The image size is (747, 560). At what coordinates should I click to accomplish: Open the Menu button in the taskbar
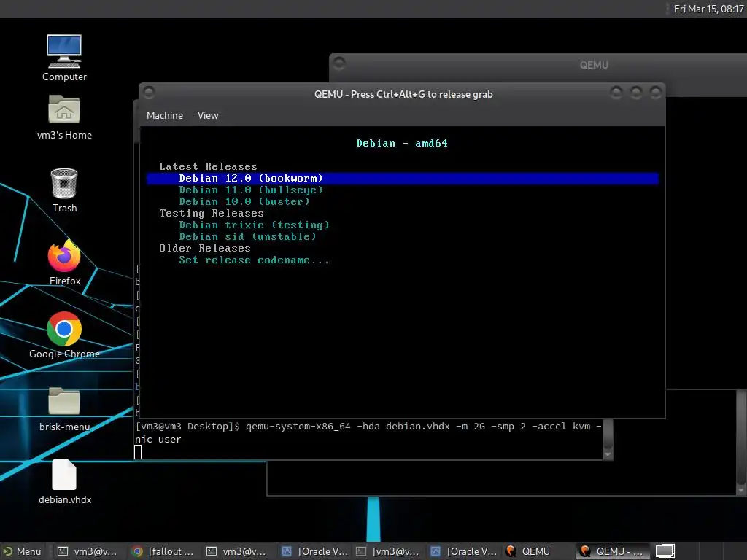[23, 551]
